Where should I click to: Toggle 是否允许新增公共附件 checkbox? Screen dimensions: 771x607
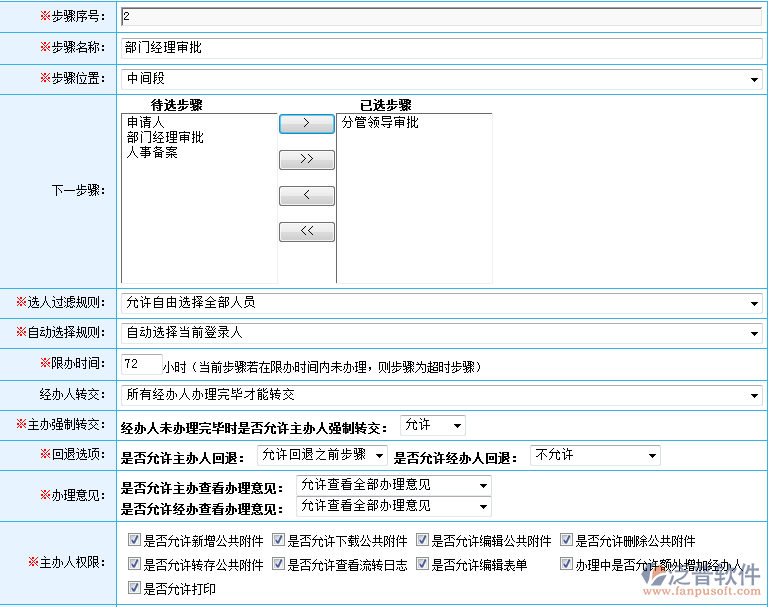[x=135, y=540]
